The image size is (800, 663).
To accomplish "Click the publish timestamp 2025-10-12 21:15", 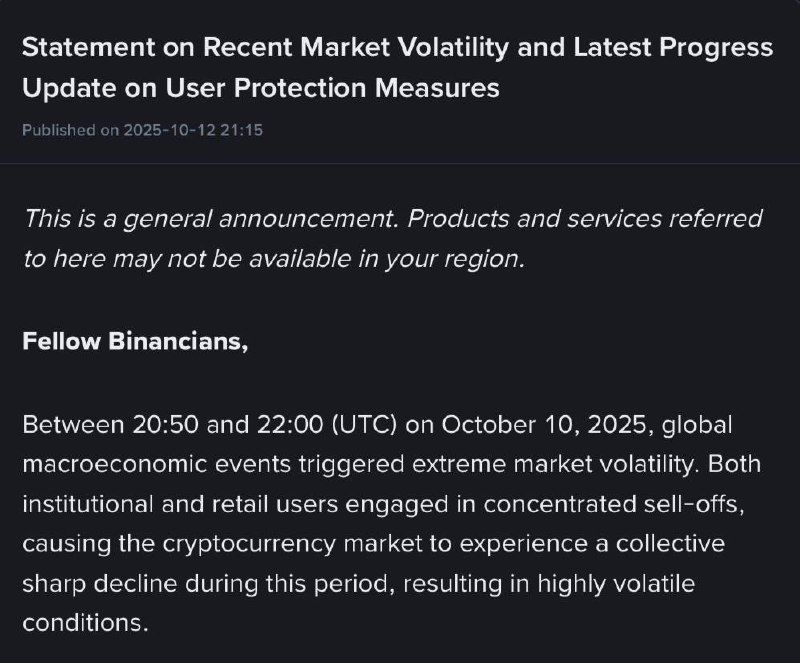I will pyautogui.click(x=193, y=130).
